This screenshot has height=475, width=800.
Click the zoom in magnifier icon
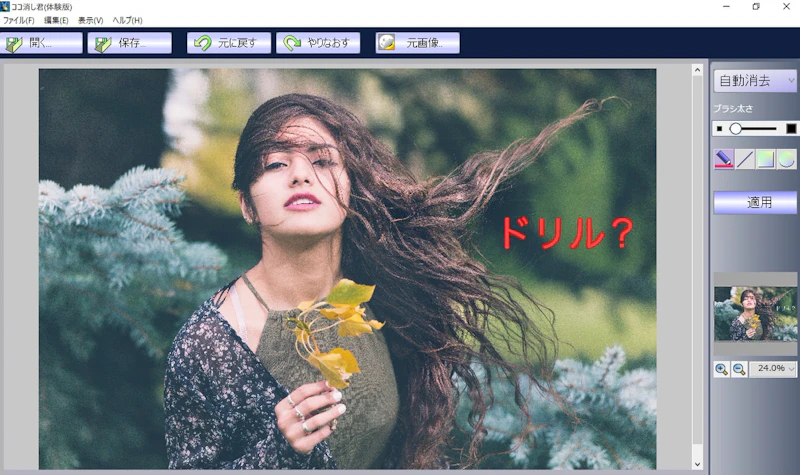pos(721,369)
